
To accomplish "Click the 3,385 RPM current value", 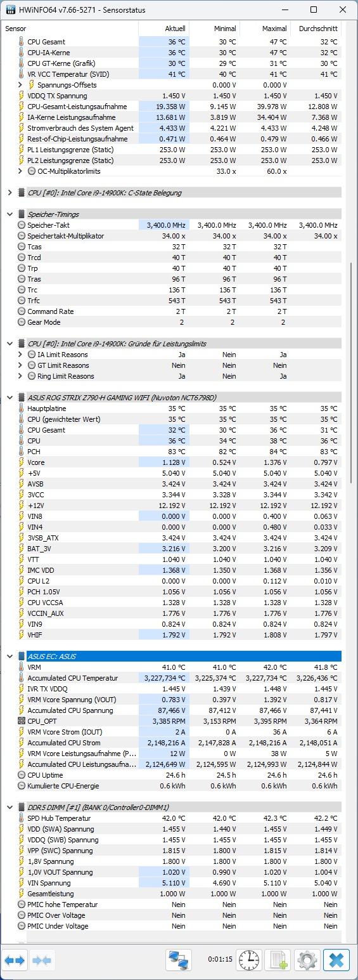I will [169, 721].
